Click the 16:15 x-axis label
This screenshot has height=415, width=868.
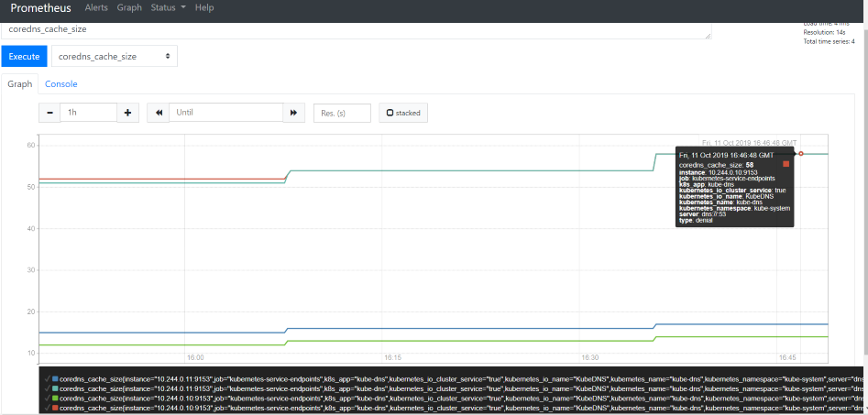pyautogui.click(x=392, y=358)
